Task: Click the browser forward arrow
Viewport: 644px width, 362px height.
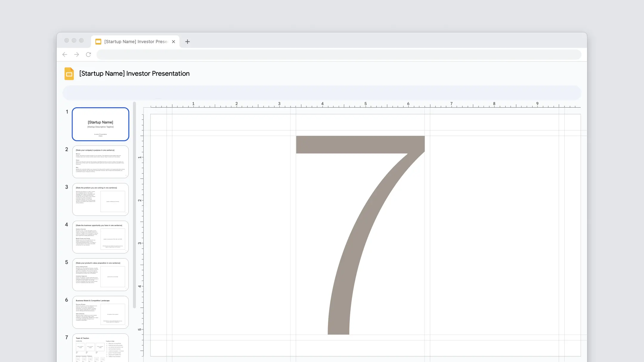Action: (77, 55)
